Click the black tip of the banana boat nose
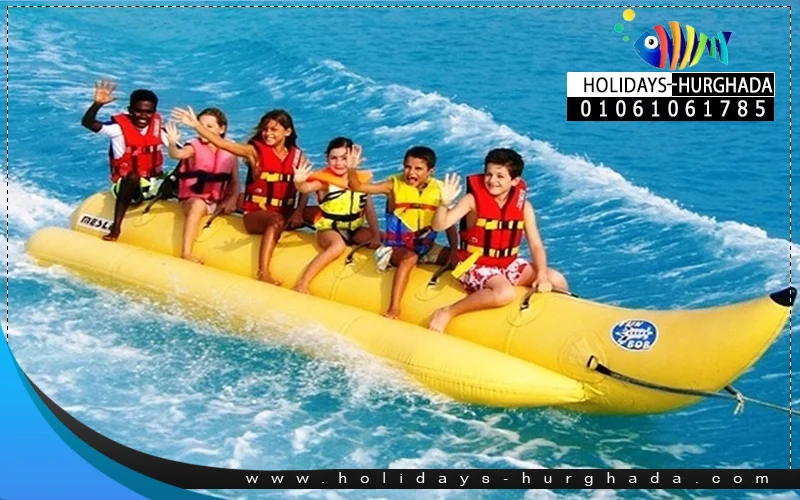 click(x=780, y=297)
